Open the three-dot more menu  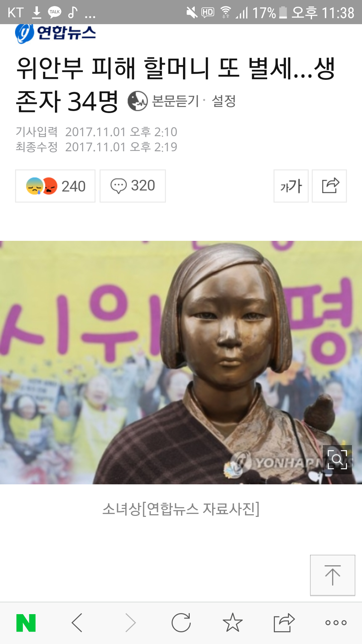[x=336, y=623]
